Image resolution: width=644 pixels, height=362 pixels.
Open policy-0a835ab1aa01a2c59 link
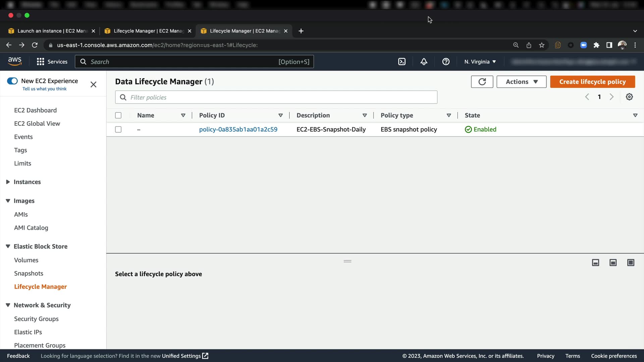(x=238, y=129)
